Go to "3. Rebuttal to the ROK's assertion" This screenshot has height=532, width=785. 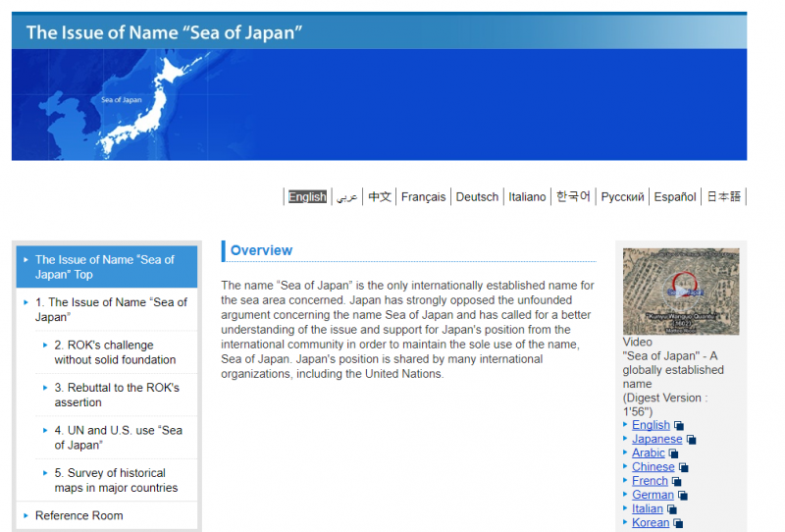[x=117, y=395]
